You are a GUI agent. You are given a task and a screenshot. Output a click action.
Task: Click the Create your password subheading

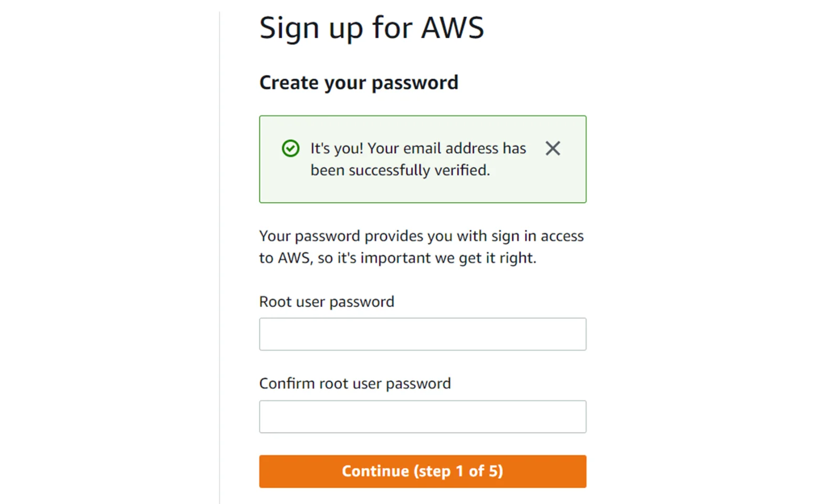pyautogui.click(x=359, y=82)
